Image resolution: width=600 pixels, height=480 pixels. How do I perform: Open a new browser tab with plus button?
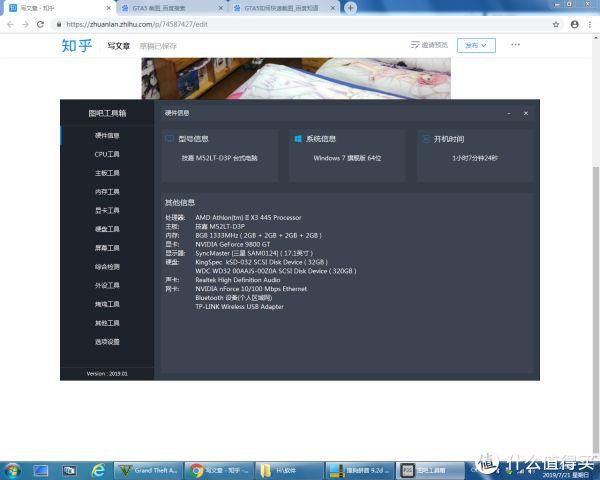click(351, 8)
